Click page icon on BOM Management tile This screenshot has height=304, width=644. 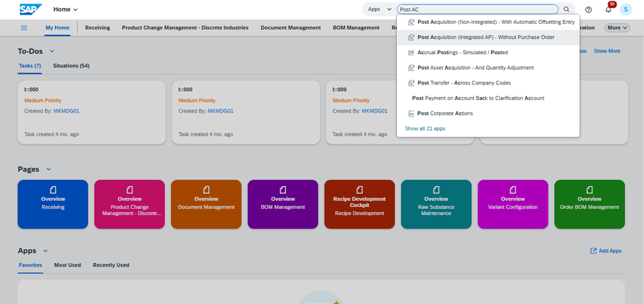coord(283,189)
